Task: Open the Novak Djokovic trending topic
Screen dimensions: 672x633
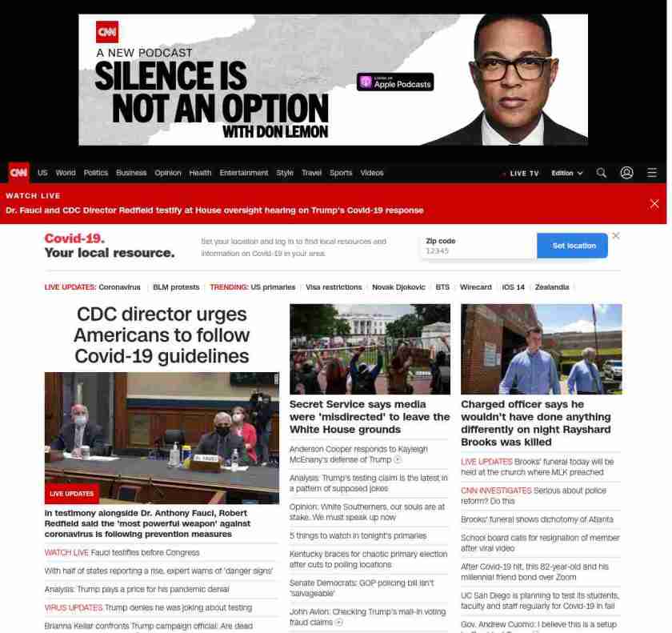Action: [398, 287]
